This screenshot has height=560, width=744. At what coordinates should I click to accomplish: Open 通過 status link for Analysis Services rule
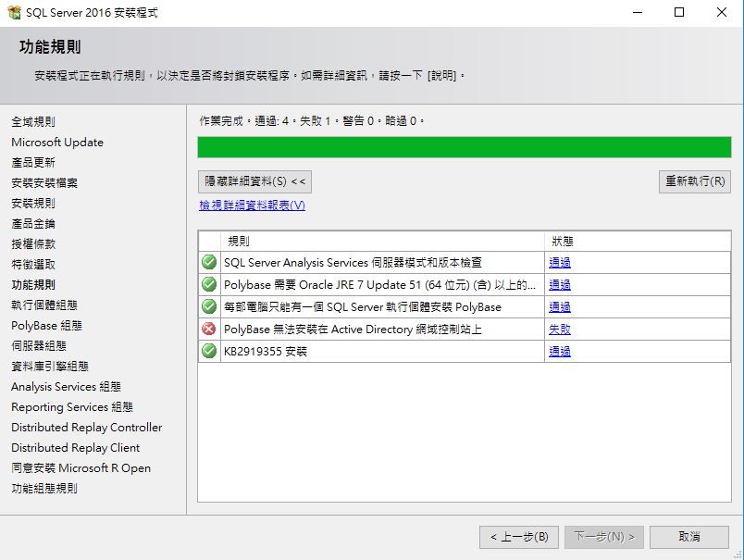click(x=560, y=263)
